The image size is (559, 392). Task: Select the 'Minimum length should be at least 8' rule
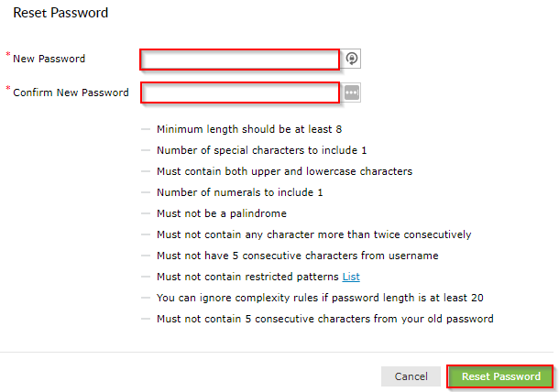click(249, 129)
